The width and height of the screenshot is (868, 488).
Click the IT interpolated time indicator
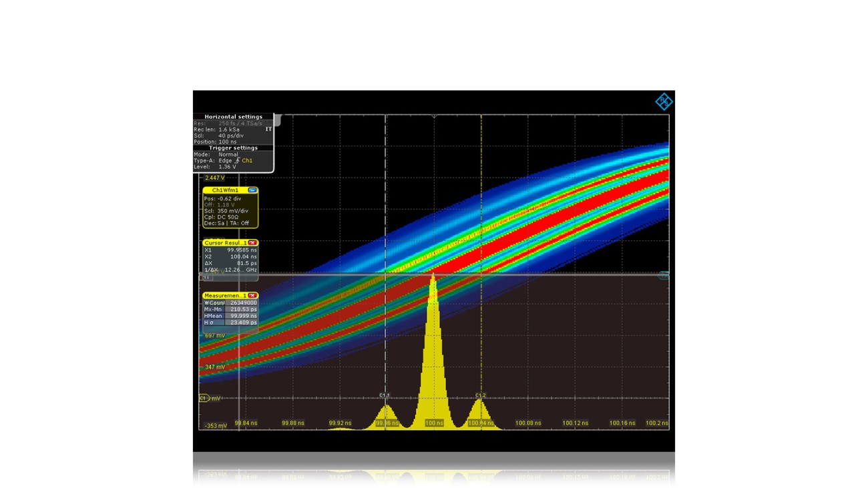click(x=268, y=130)
